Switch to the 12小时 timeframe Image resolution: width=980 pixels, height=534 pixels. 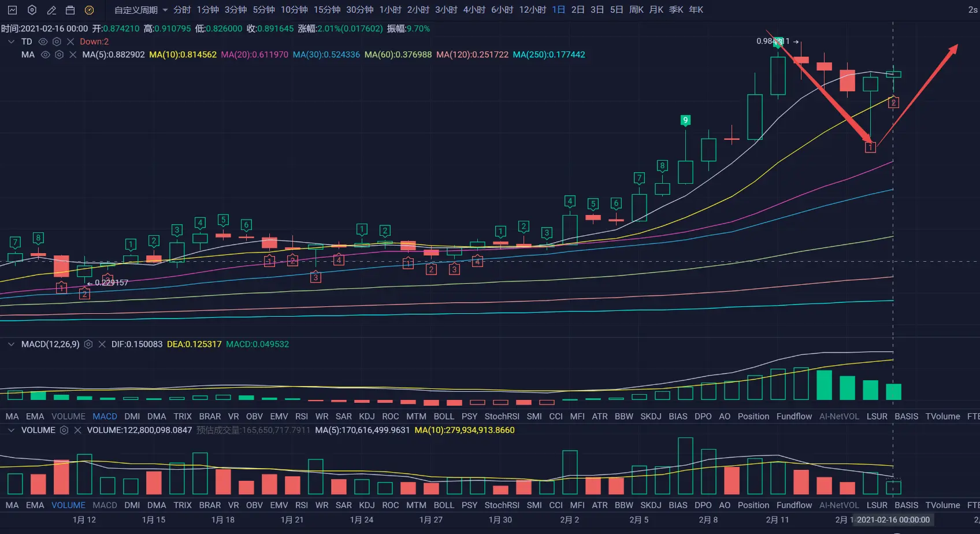coord(532,10)
